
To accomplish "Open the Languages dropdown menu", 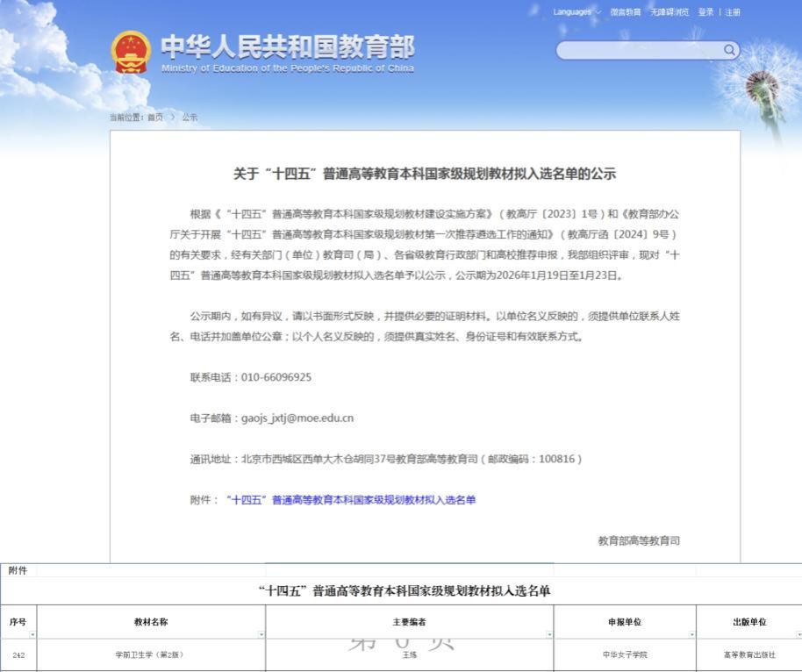I will [576, 12].
